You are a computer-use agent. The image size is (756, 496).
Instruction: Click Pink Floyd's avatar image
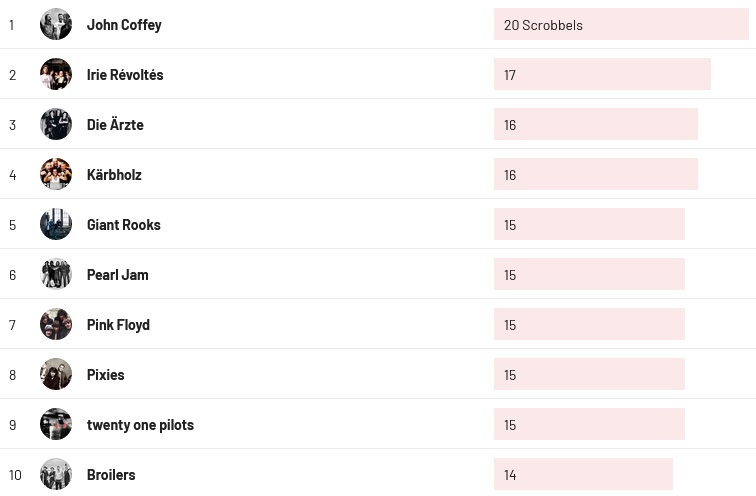56,324
